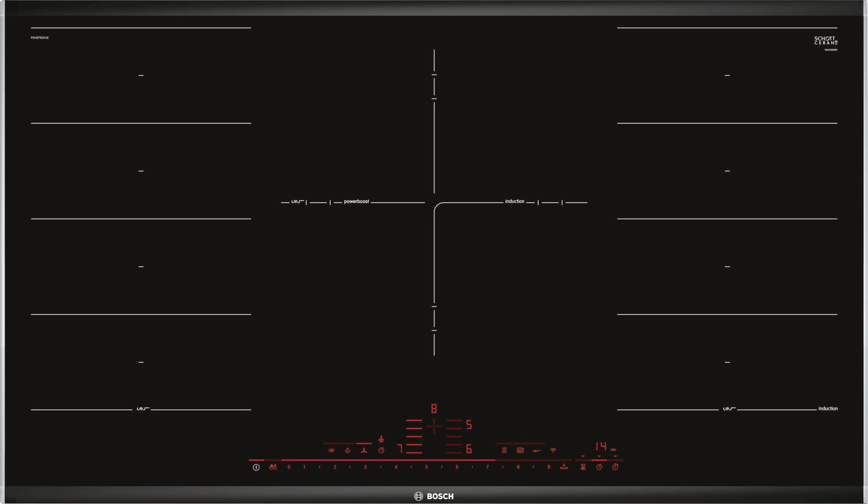Image resolution: width=868 pixels, height=504 pixels.
Task: Tap the FlexInduction zone link icon
Action: pyautogui.click(x=537, y=451)
